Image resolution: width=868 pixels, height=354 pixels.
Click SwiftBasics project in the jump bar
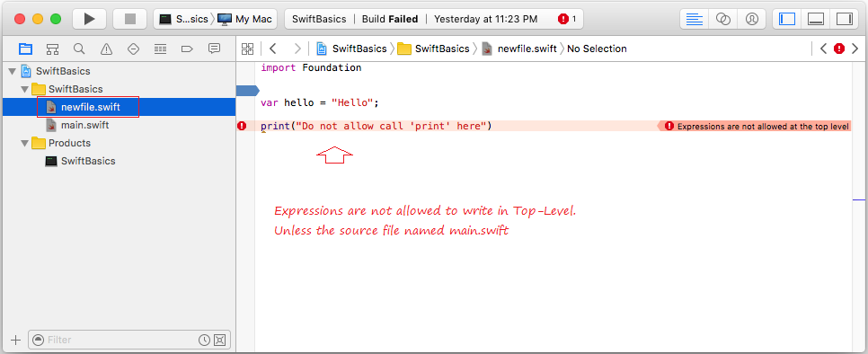click(x=351, y=49)
